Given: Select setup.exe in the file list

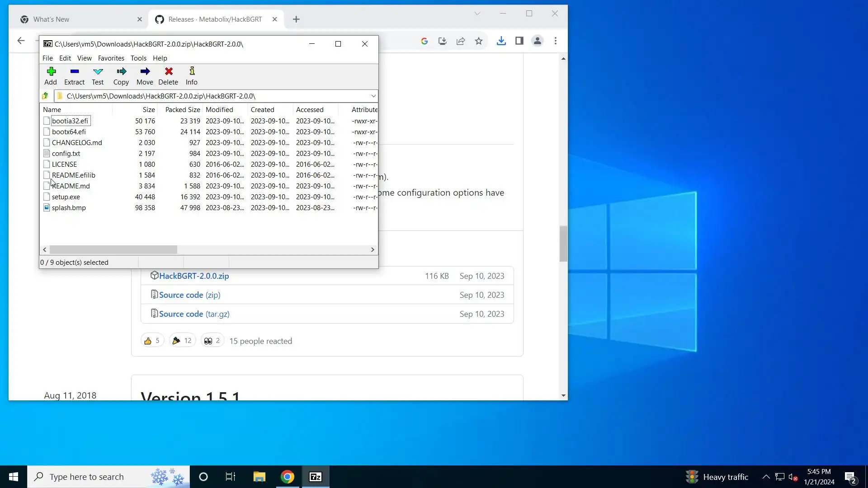Looking at the screenshot, I should pos(66,197).
